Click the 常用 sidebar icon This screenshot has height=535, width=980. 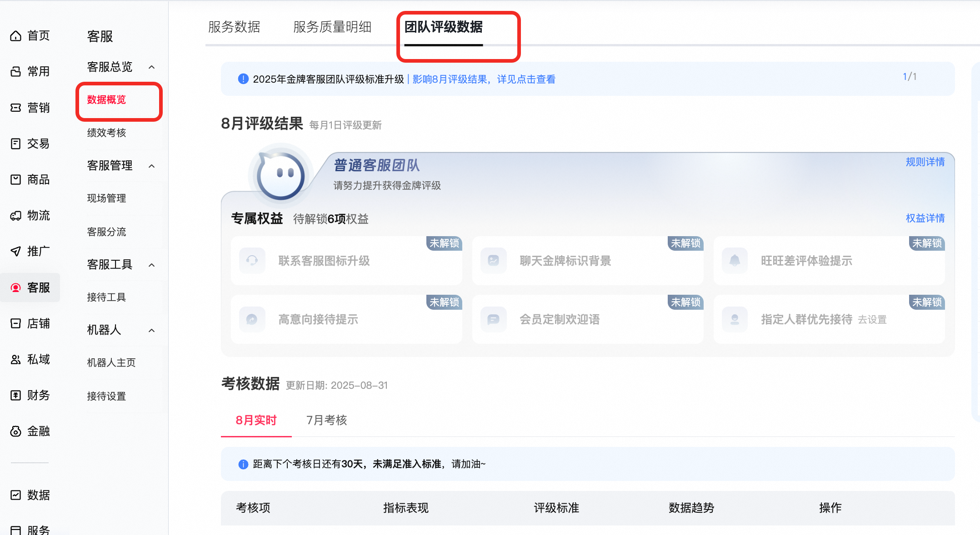(x=16, y=71)
